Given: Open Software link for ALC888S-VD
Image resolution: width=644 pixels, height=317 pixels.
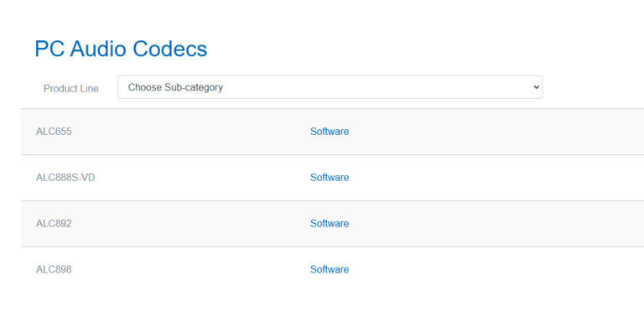Looking at the screenshot, I should (330, 178).
